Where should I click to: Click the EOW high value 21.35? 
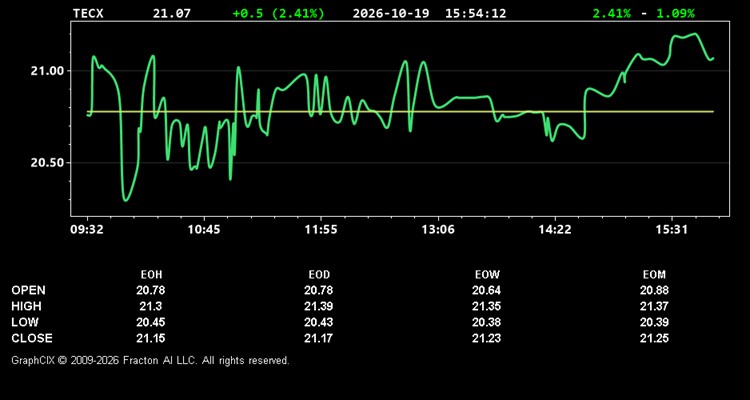click(486, 306)
